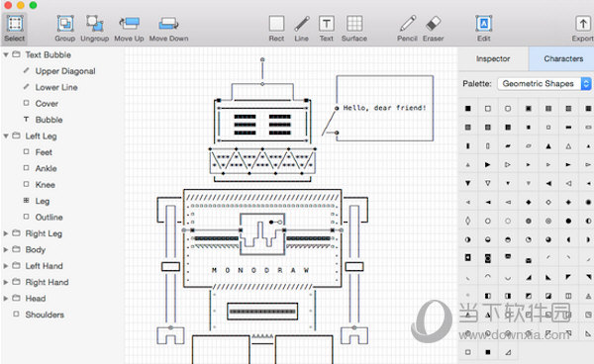This screenshot has width=594, height=364.
Task: Switch to the Inspector tab
Action: 493,58
